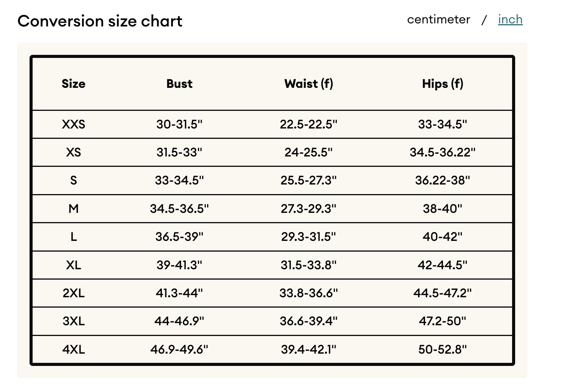Click the Conversion size chart heading
Viewport: 570px width, 392px height.
[x=100, y=21]
